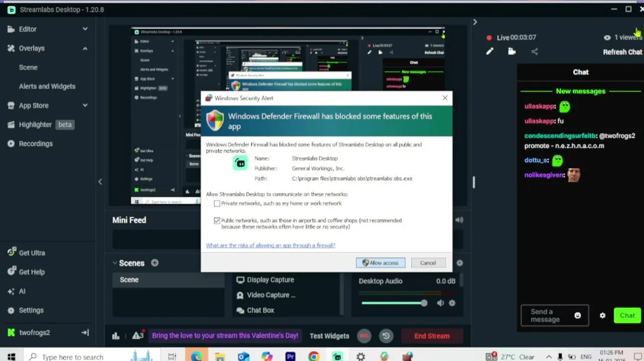Add a new scene with plus icon
The image size is (644, 361).
coord(154,263)
